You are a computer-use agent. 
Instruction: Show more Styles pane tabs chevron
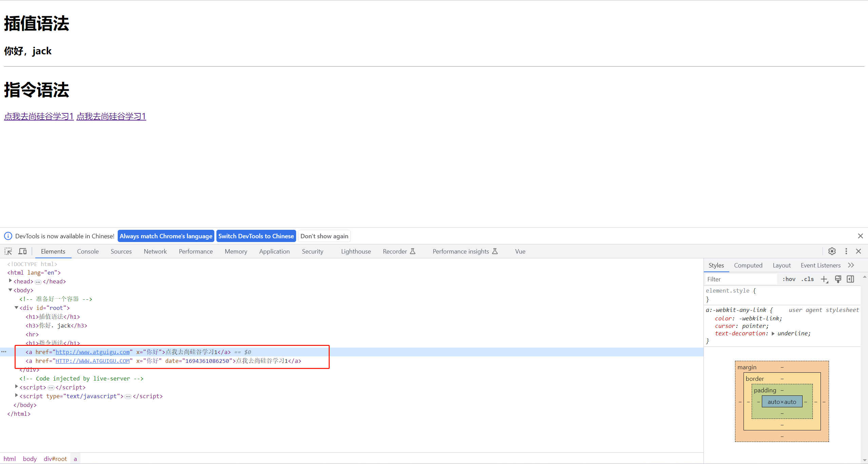coord(851,265)
